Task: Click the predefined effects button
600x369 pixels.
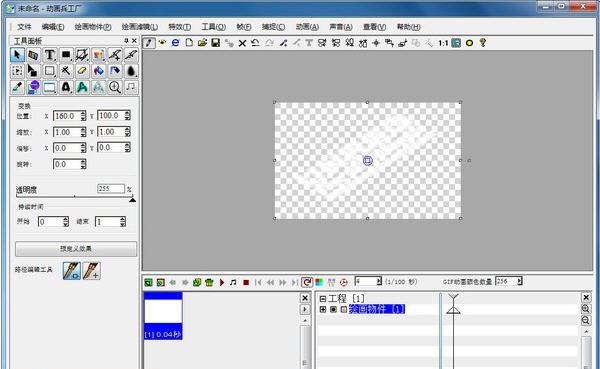Action: pyautogui.click(x=76, y=249)
